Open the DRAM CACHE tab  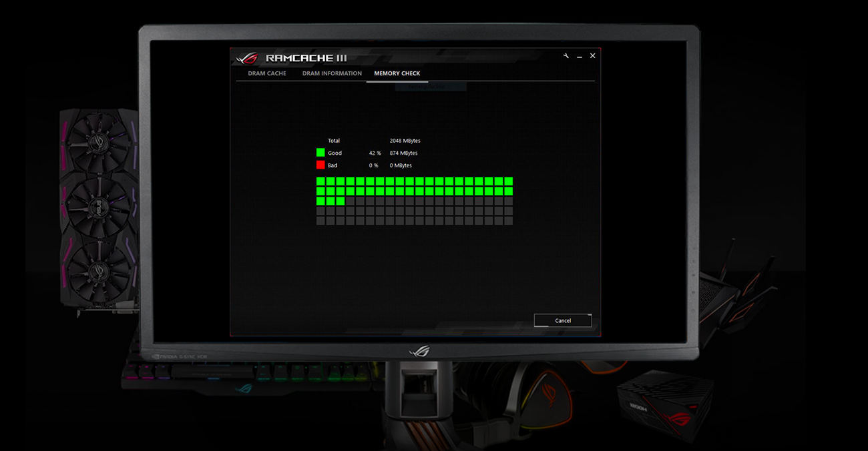click(267, 73)
